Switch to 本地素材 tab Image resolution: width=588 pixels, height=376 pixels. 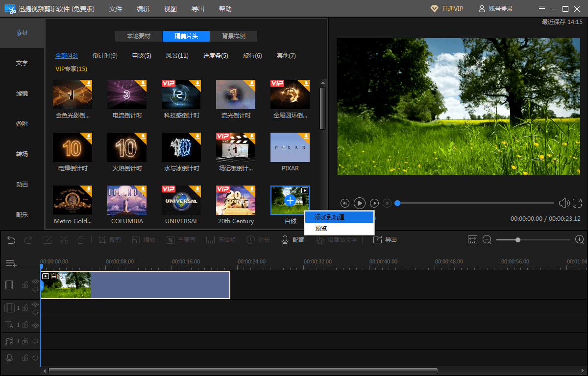click(139, 36)
